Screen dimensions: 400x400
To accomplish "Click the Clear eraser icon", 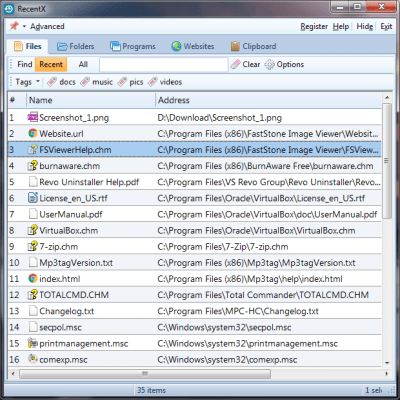I will (235, 64).
